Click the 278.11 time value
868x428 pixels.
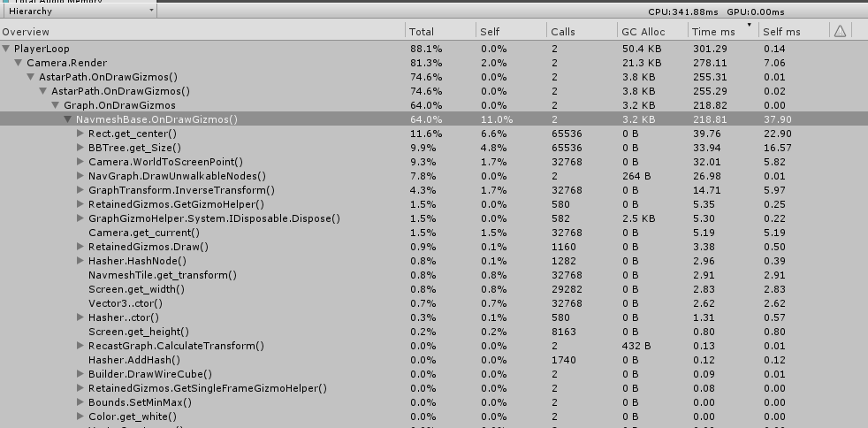(708, 63)
